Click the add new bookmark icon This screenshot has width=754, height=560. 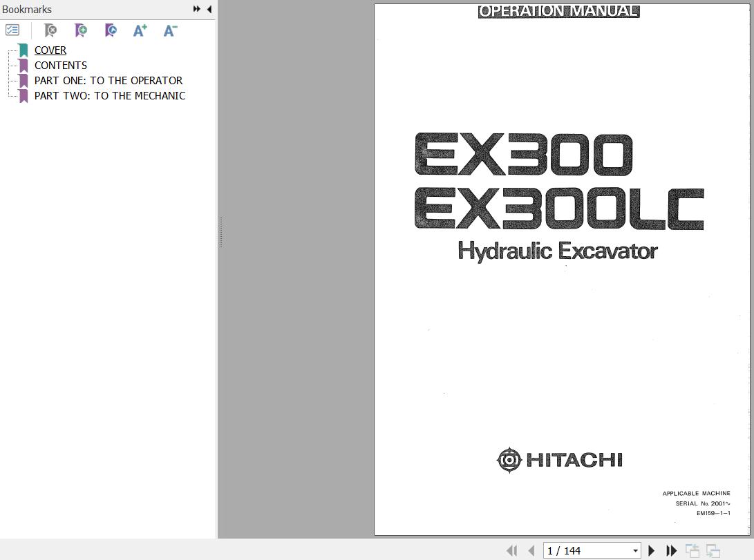tap(81, 31)
